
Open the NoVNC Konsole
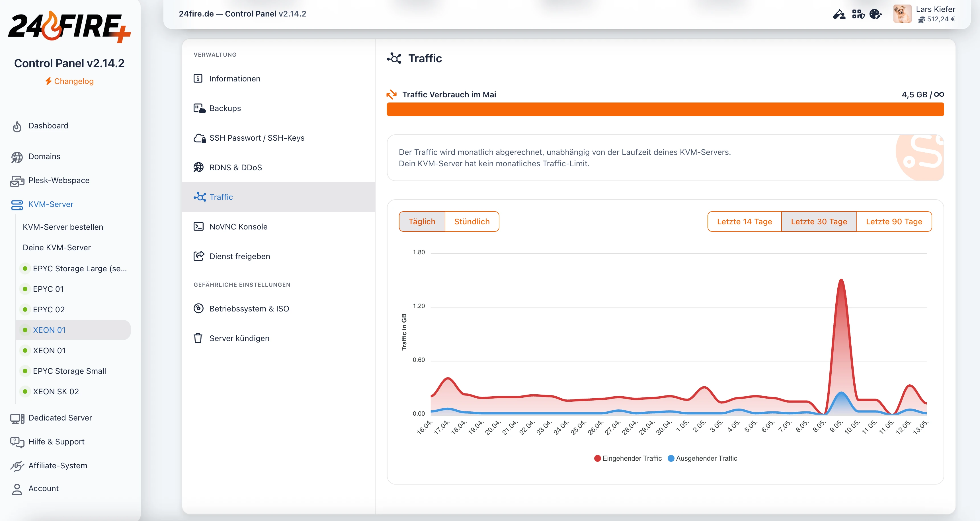click(x=278, y=227)
